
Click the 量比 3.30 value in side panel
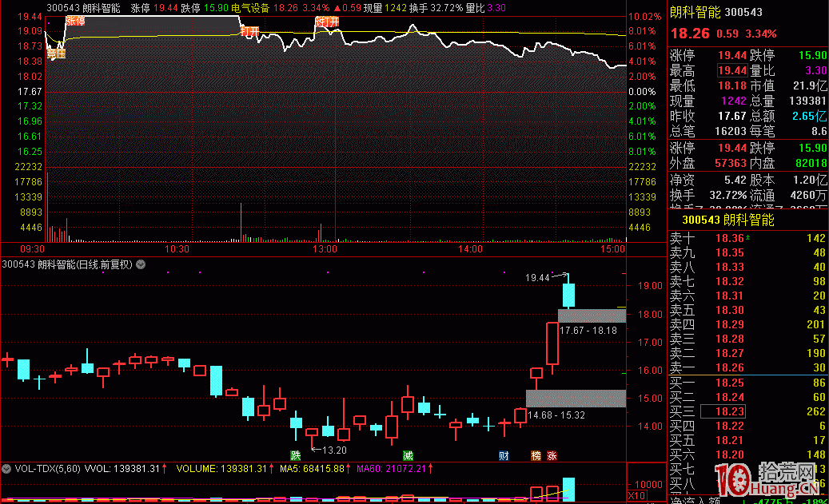[x=815, y=70]
